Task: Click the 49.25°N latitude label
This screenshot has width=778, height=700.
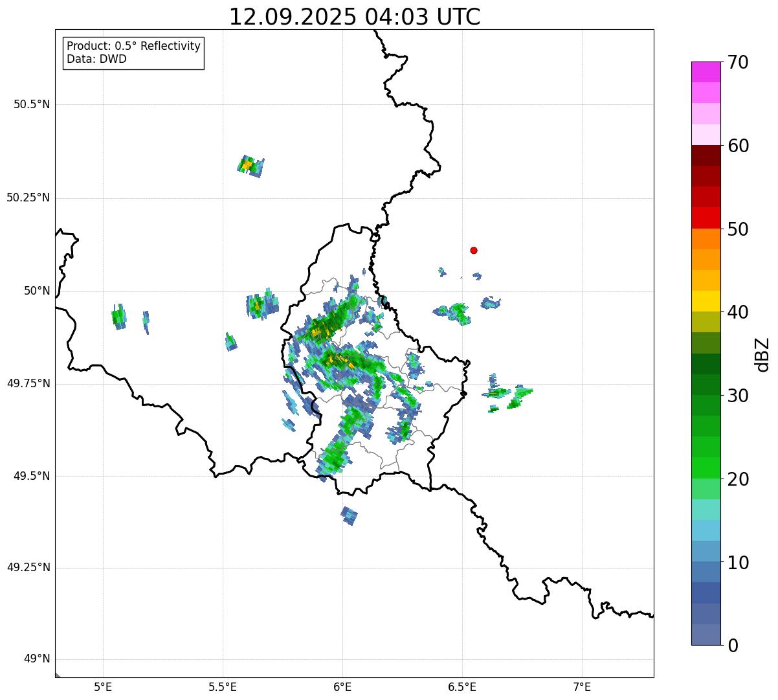Action: point(28,568)
